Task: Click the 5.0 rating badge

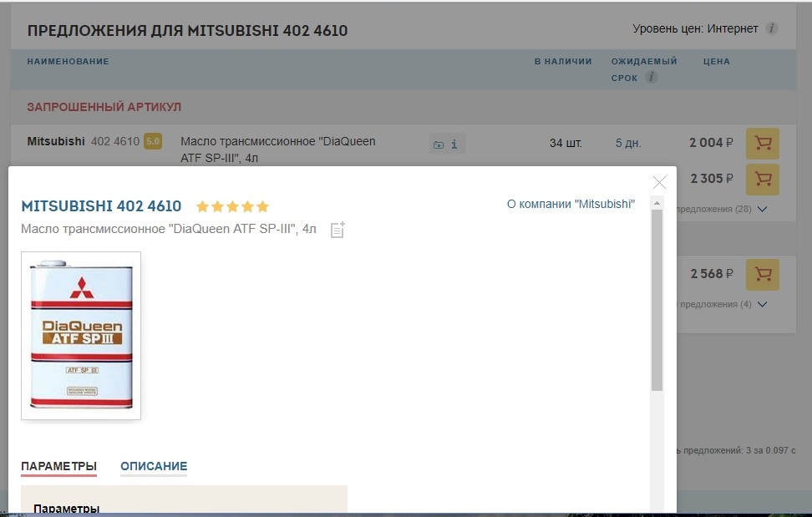Action: 153,141
